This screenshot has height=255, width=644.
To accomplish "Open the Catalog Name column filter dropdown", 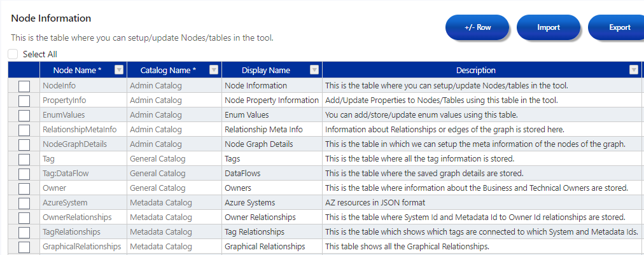I will [214, 70].
